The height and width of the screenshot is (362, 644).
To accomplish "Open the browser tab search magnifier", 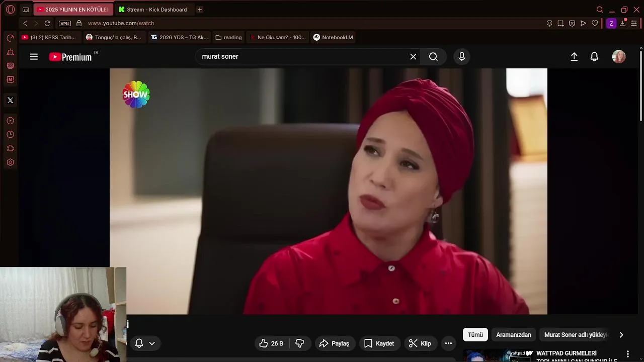I will click(600, 10).
